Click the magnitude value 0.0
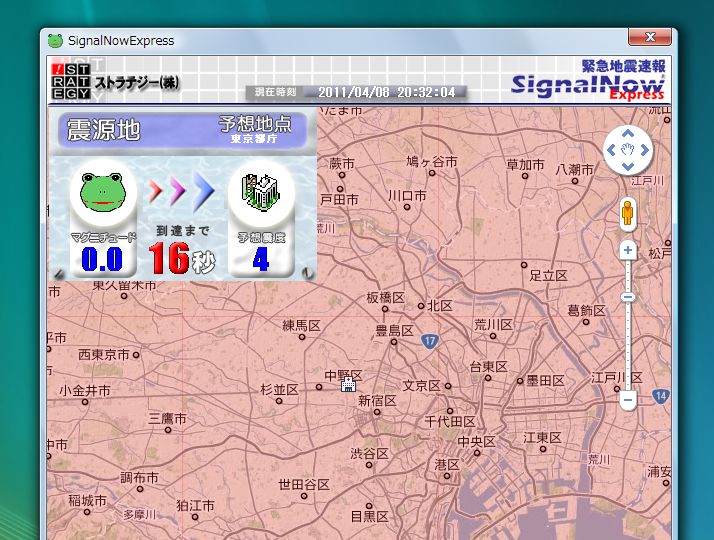This screenshot has width=714, height=540. pos(102,260)
